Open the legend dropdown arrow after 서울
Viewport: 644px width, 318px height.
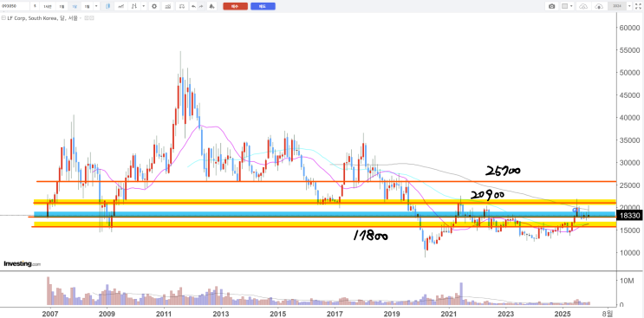click(81, 18)
